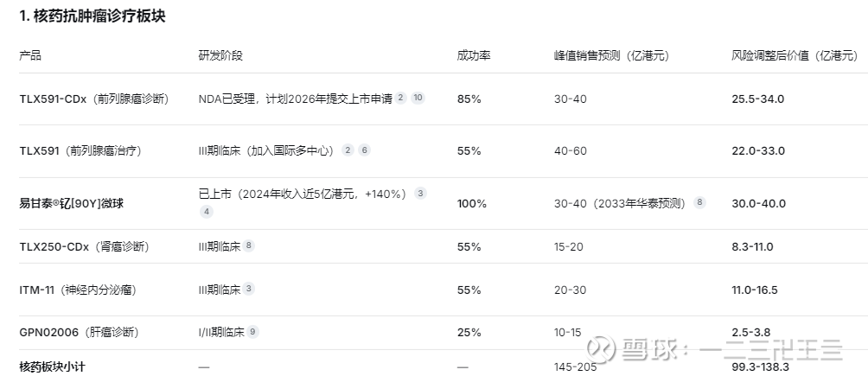Open citation 3 after +140% text
The width and height of the screenshot is (868, 376).
[x=420, y=193]
